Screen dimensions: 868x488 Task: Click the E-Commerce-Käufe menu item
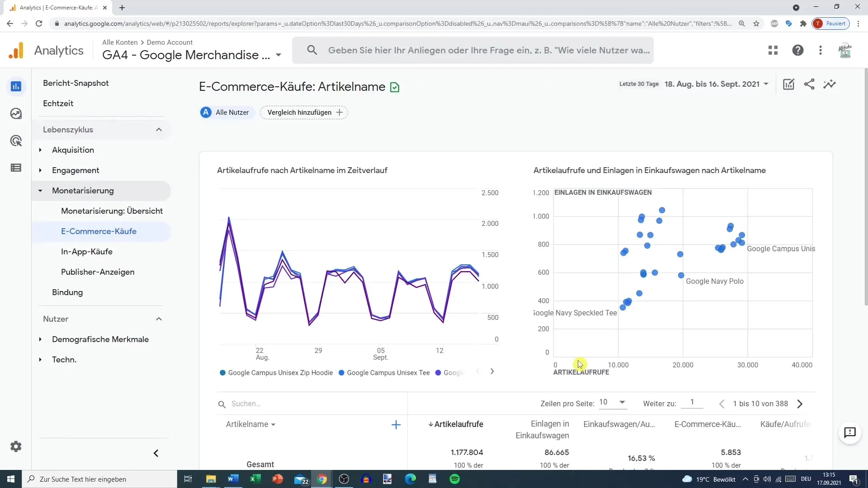pyautogui.click(x=99, y=232)
